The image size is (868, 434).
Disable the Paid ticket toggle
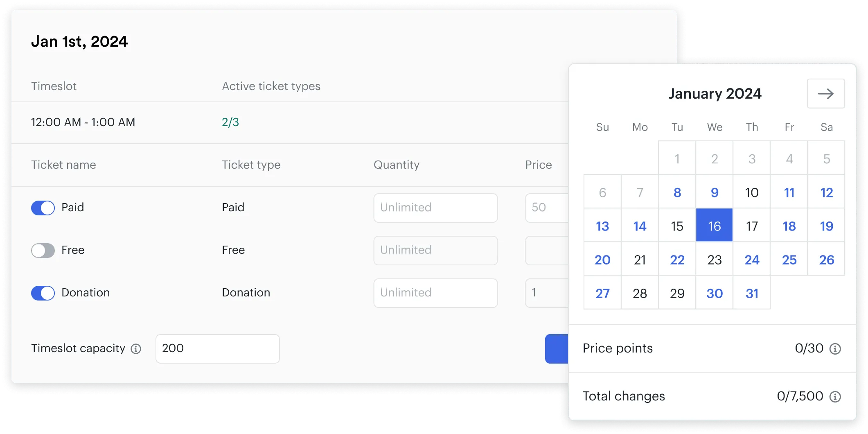(43, 208)
